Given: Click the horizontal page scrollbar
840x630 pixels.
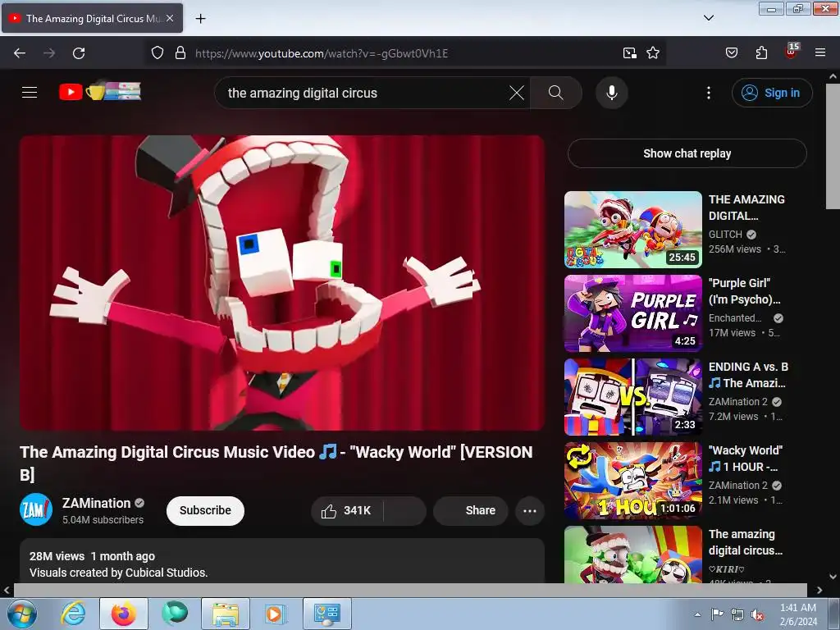Looking at the screenshot, I should click(x=410, y=590).
